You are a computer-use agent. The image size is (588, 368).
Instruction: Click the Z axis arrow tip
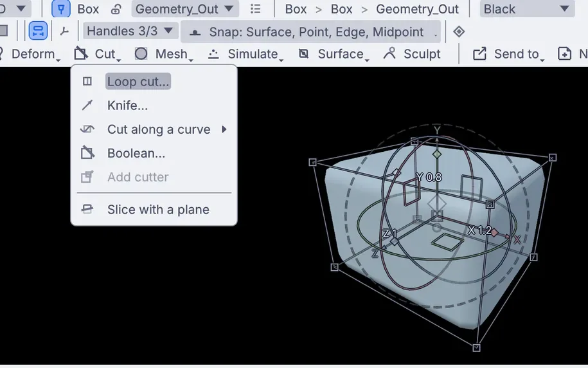pos(383,248)
